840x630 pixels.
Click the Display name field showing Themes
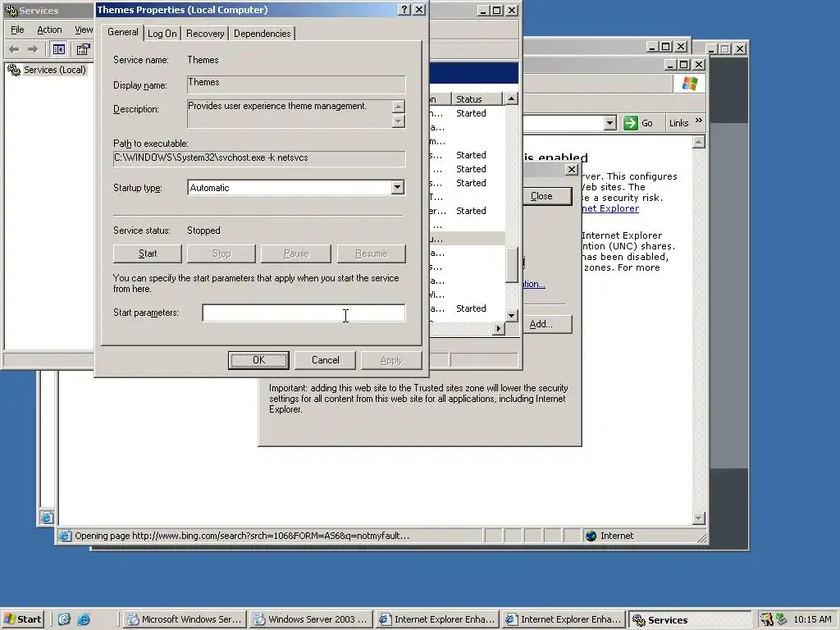pos(296,84)
